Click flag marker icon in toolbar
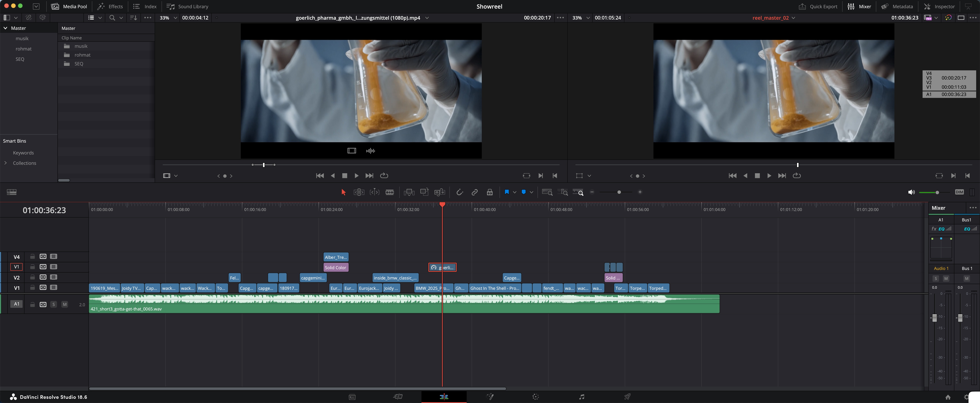This screenshot has height=403, width=980. click(x=506, y=192)
